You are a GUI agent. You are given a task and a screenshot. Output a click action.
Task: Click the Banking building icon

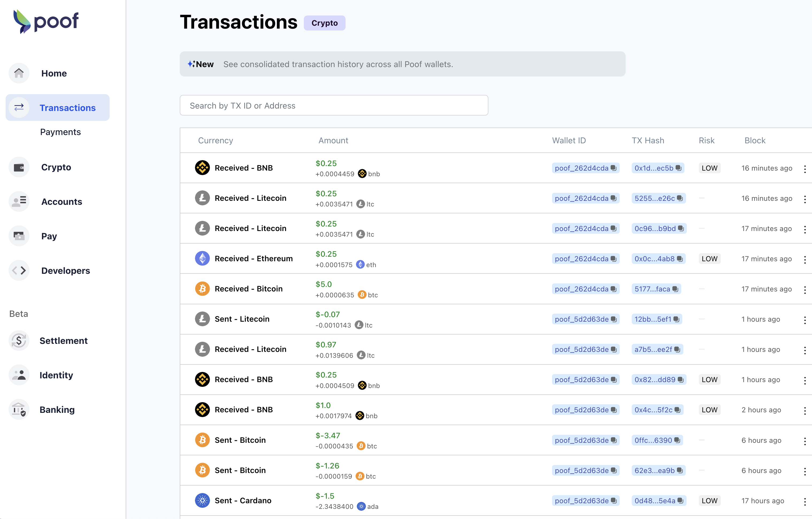pyautogui.click(x=19, y=409)
